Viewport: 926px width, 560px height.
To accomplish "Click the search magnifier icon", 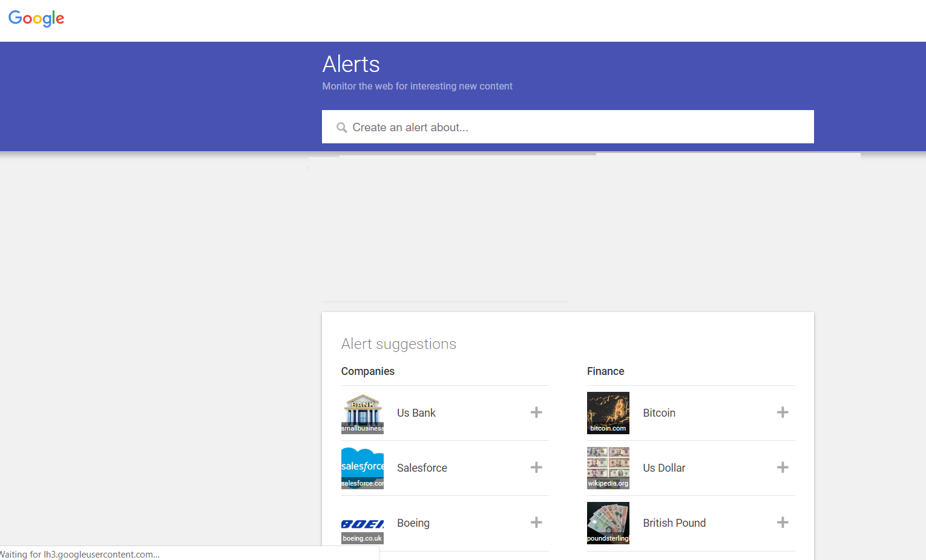I will pyautogui.click(x=342, y=128).
